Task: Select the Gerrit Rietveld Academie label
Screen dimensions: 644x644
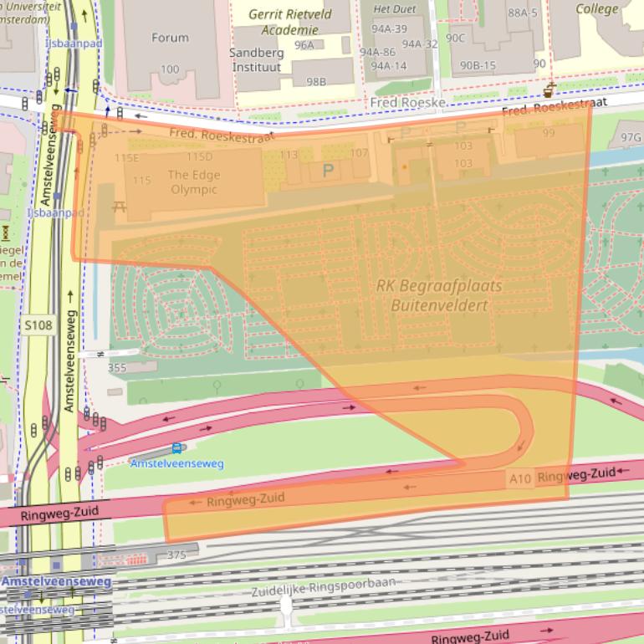Action: (x=289, y=22)
